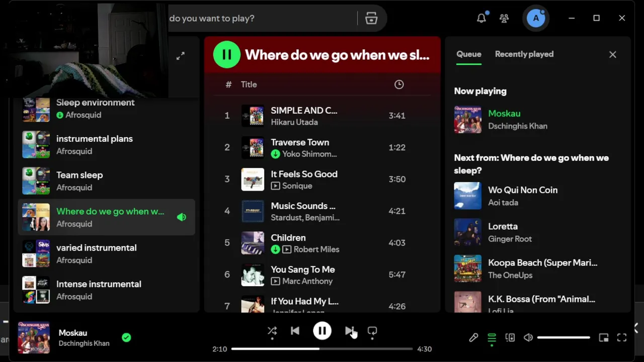This screenshot has height=362, width=644.
Task: Toggle the Queue view icon in player bar
Action: tap(492, 338)
